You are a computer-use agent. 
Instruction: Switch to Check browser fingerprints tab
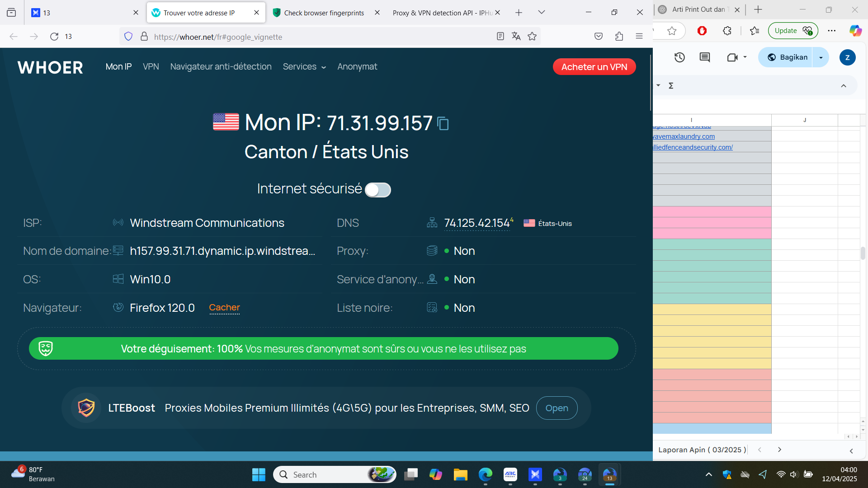[324, 13]
